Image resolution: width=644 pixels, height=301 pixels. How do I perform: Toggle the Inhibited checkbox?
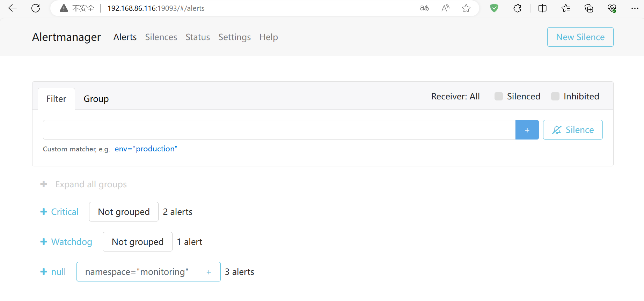[x=555, y=96]
